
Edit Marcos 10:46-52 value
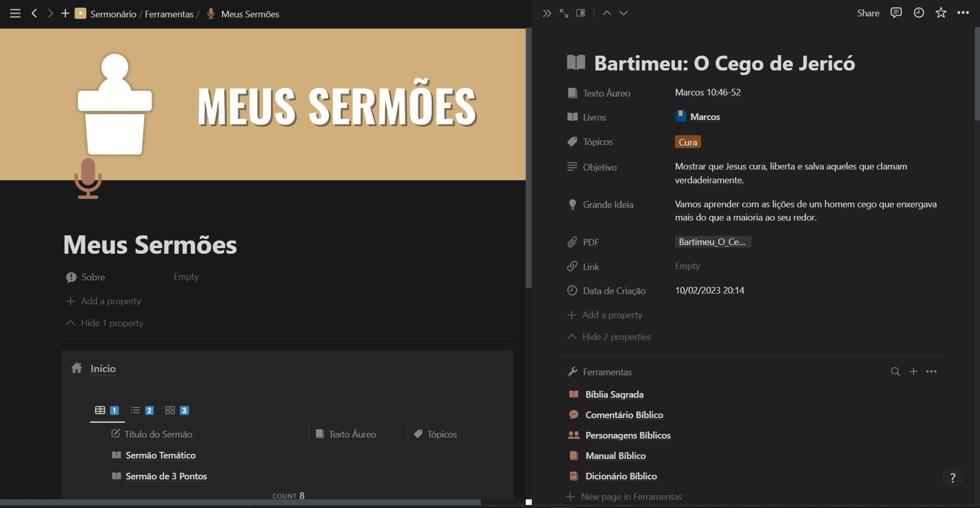[708, 92]
